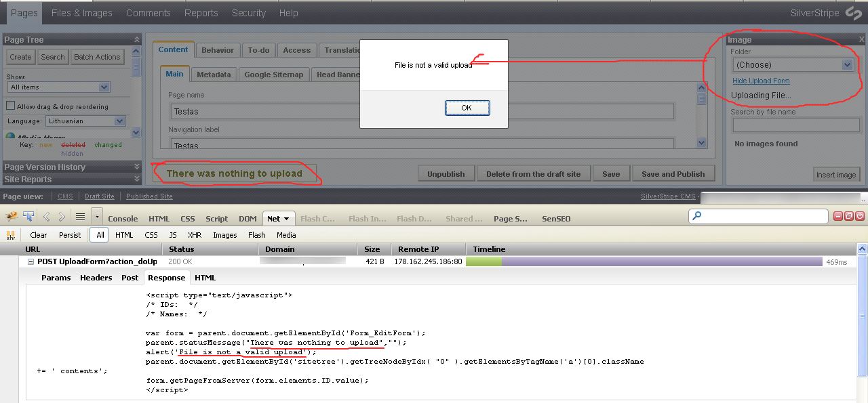Screen dimensions: 868x403
Task: Collapse the POST UploadForm request row
Action: [x=31, y=261]
